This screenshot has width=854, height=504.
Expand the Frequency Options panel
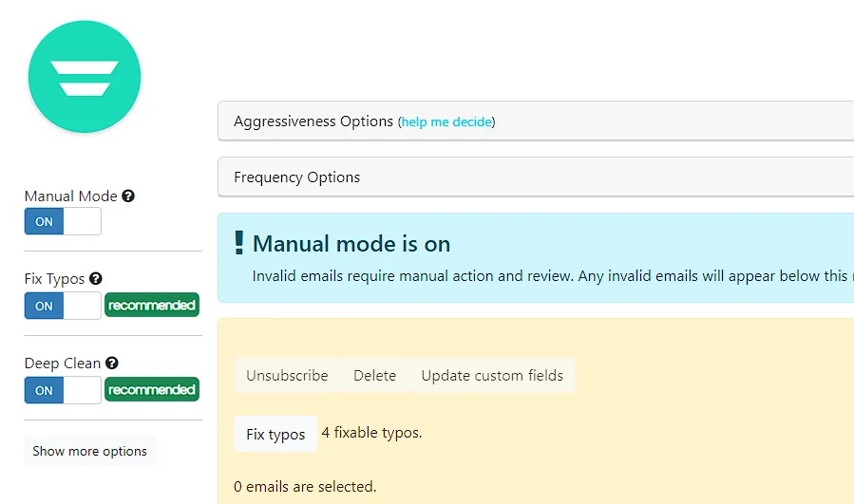(536, 177)
